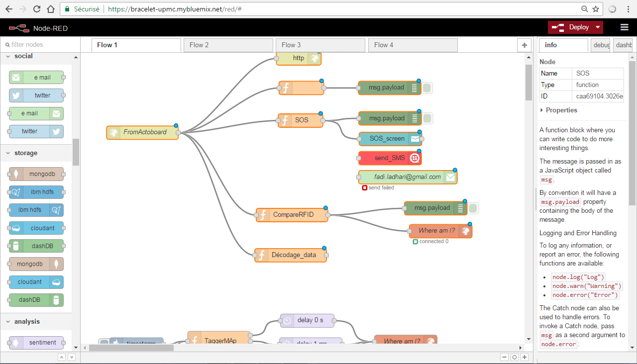
Task: Select the msg.payload debug node after CompareRFID
Action: click(436, 208)
